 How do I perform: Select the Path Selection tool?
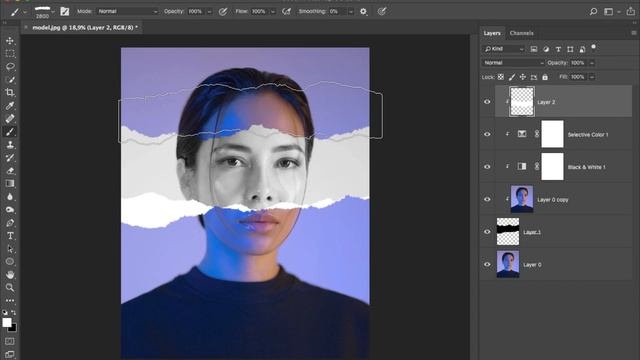(10, 249)
